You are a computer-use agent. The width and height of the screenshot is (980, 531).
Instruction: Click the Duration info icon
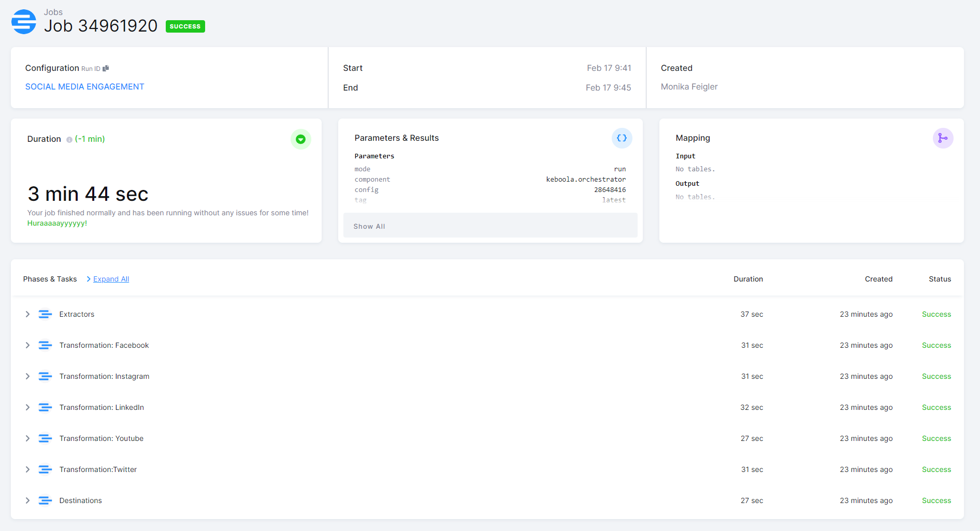69,140
